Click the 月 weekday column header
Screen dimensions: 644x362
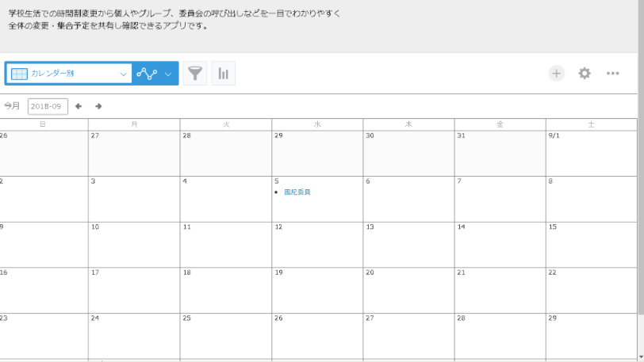tap(134, 124)
